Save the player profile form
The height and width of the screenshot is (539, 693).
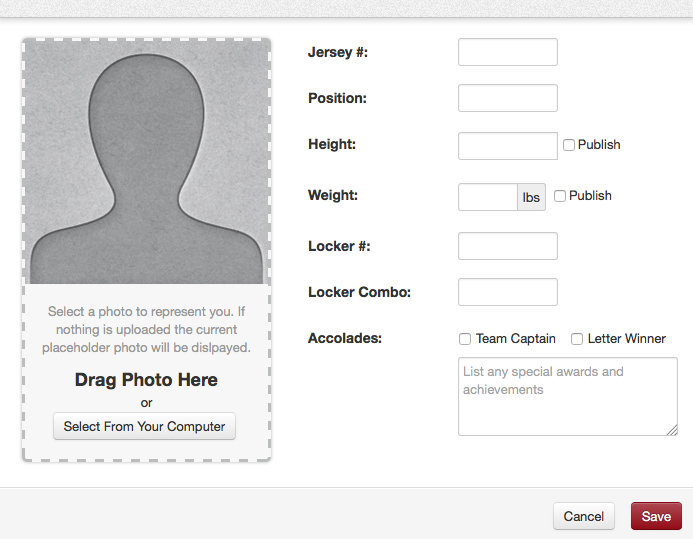(656, 516)
